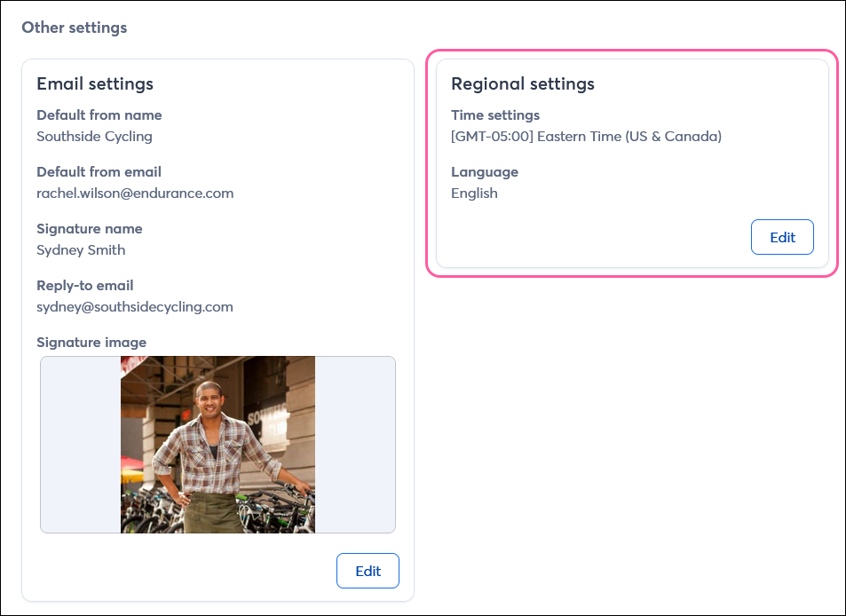
Task: Click the 'Reply-to email' label
Action: (85, 285)
